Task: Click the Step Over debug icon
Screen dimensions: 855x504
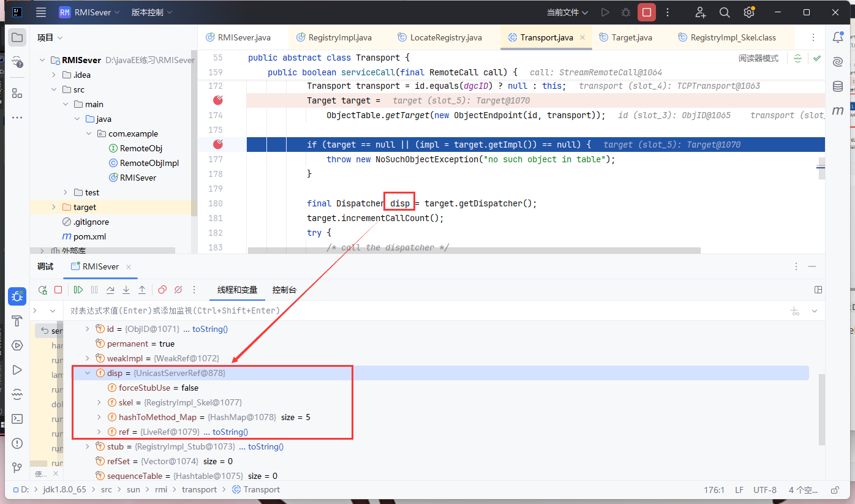Action: (x=110, y=290)
